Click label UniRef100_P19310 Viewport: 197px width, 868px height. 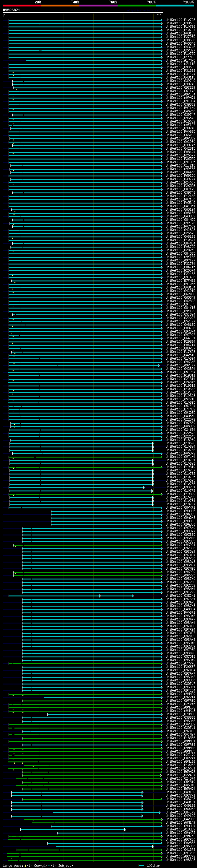point(180,467)
